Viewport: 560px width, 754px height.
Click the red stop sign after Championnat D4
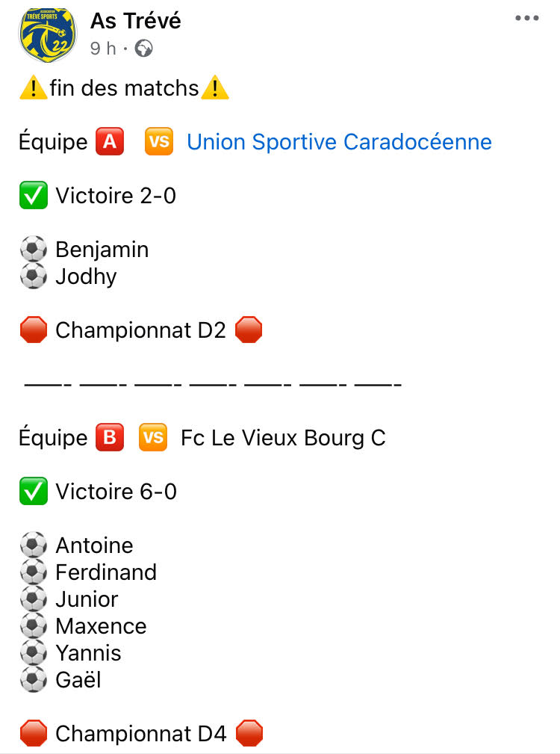coord(249,733)
